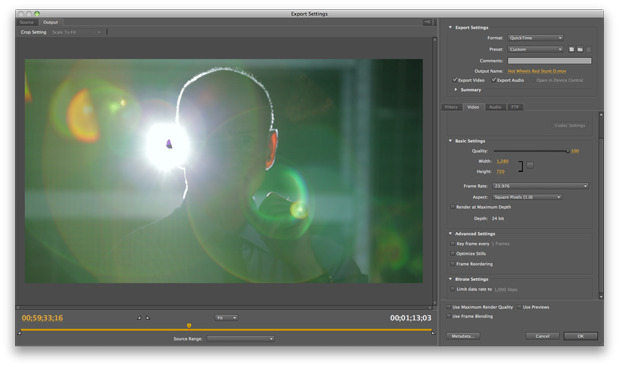Click the video preview frame
The image size is (619, 367).
pos(224,171)
